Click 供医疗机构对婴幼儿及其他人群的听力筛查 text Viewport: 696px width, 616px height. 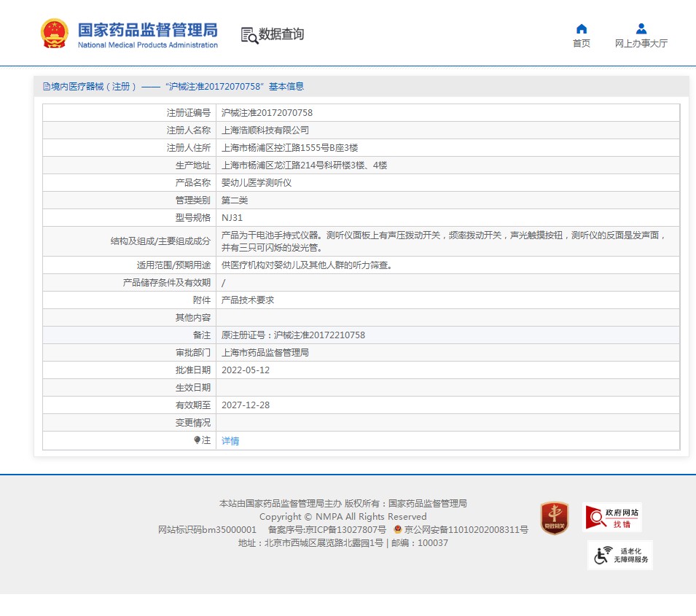[x=307, y=265]
